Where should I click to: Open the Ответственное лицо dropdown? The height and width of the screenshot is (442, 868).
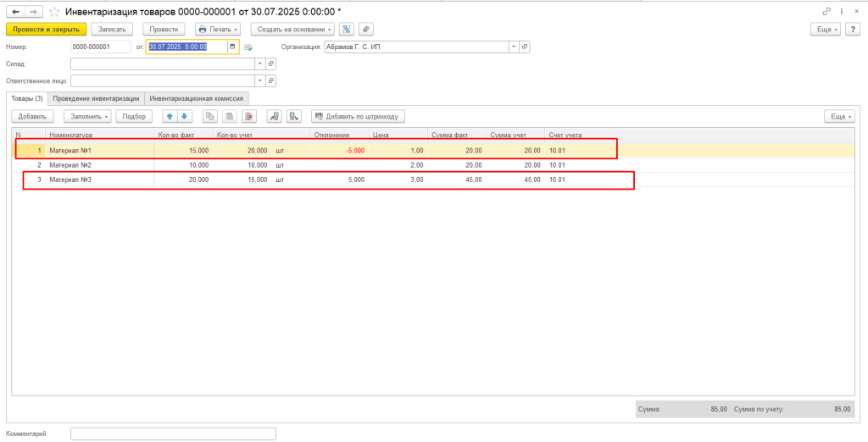tap(259, 80)
